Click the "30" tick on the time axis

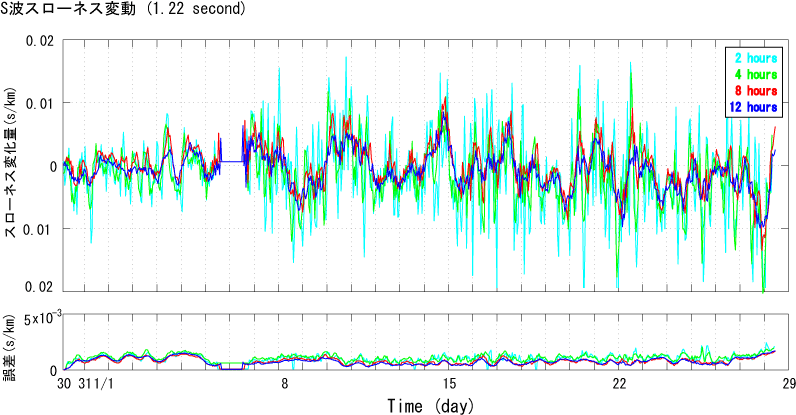(64, 384)
